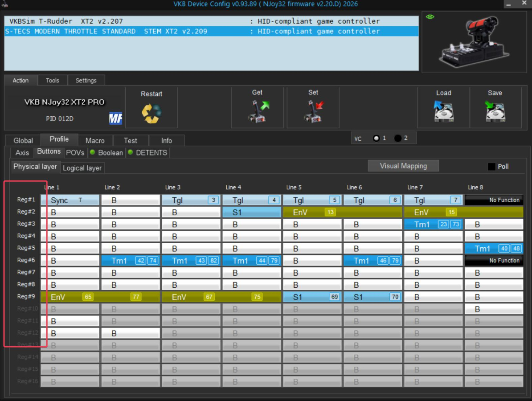The image size is (532, 401).
Task: Open the Axis sub-tab
Action: (x=22, y=153)
